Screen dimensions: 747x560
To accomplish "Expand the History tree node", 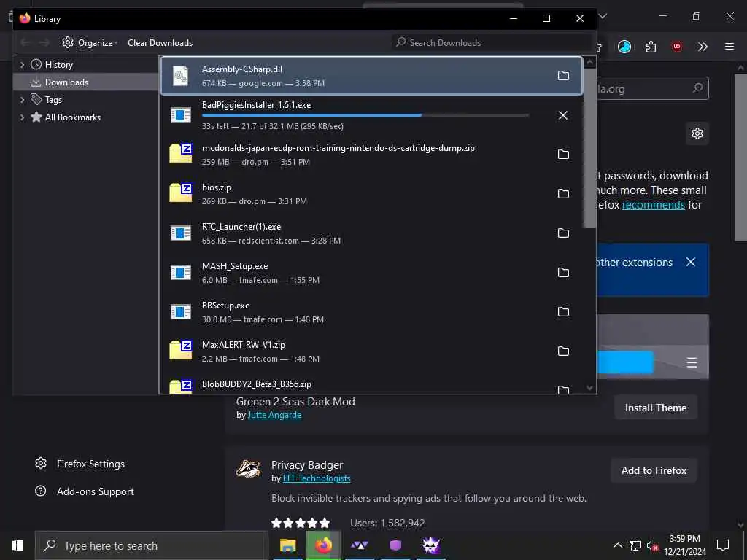I will click(22, 65).
